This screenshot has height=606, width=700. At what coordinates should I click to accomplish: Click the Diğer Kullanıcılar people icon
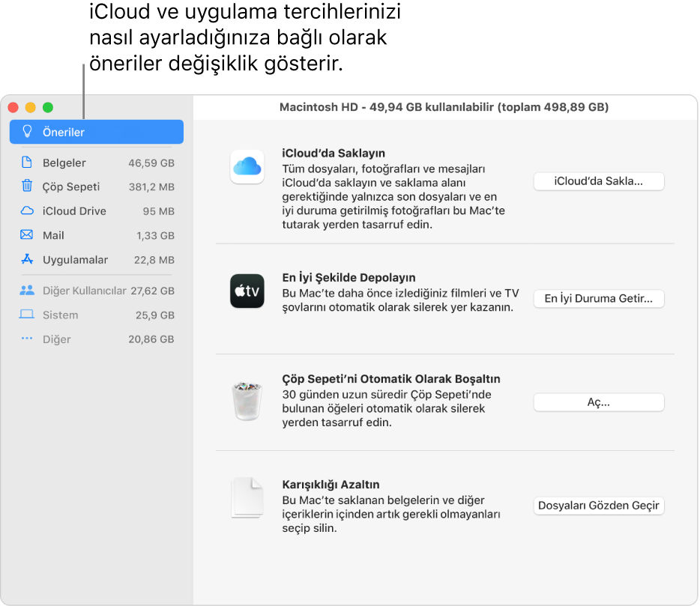click(27, 290)
